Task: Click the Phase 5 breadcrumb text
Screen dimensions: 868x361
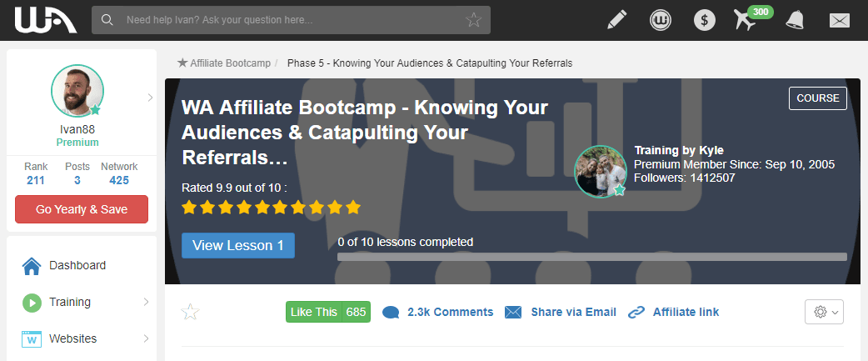Action: pos(430,63)
